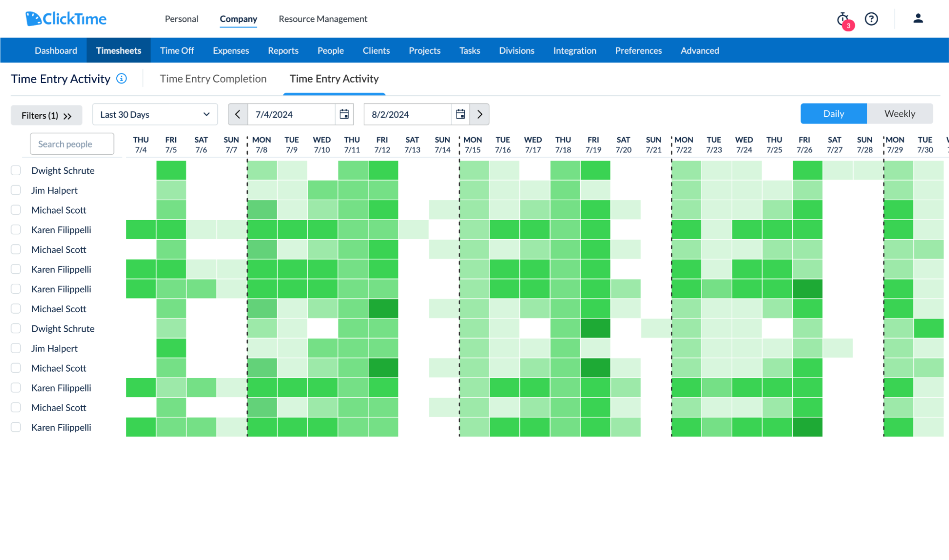Go to the next date range arrow

[x=479, y=114]
